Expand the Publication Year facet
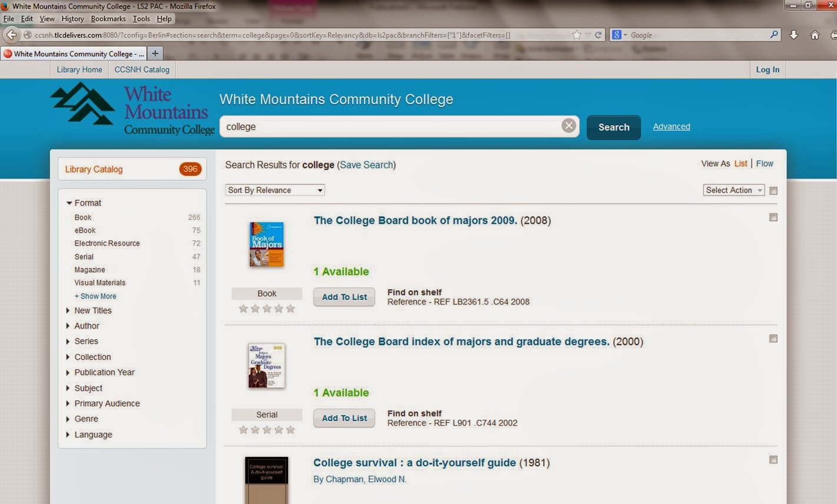The image size is (837, 504). click(x=100, y=372)
